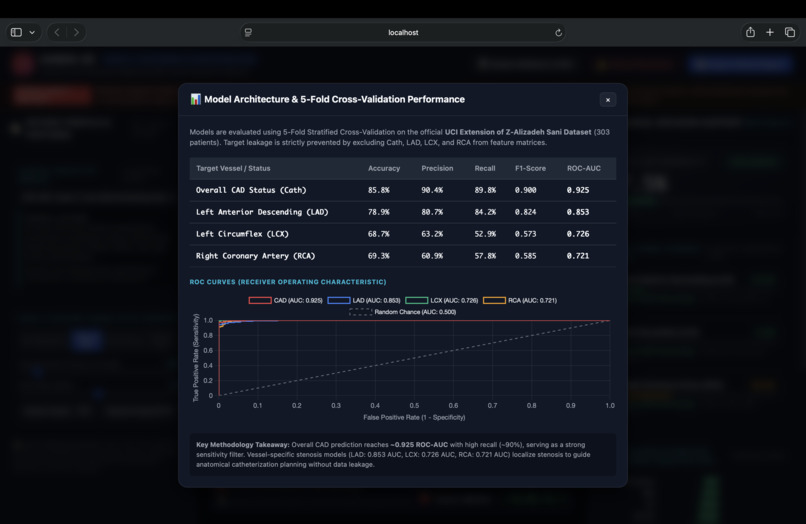Screen dimensions: 806x524
Task: Click the 0.721 ROC-AUC table value
Action: click(578, 256)
